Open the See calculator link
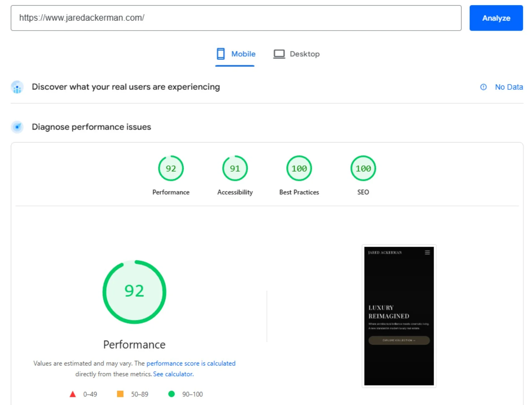This screenshot has width=532, height=405. click(173, 374)
